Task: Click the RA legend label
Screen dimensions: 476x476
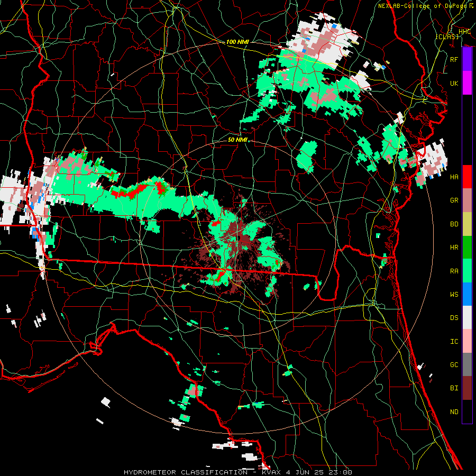Action: 454,271
